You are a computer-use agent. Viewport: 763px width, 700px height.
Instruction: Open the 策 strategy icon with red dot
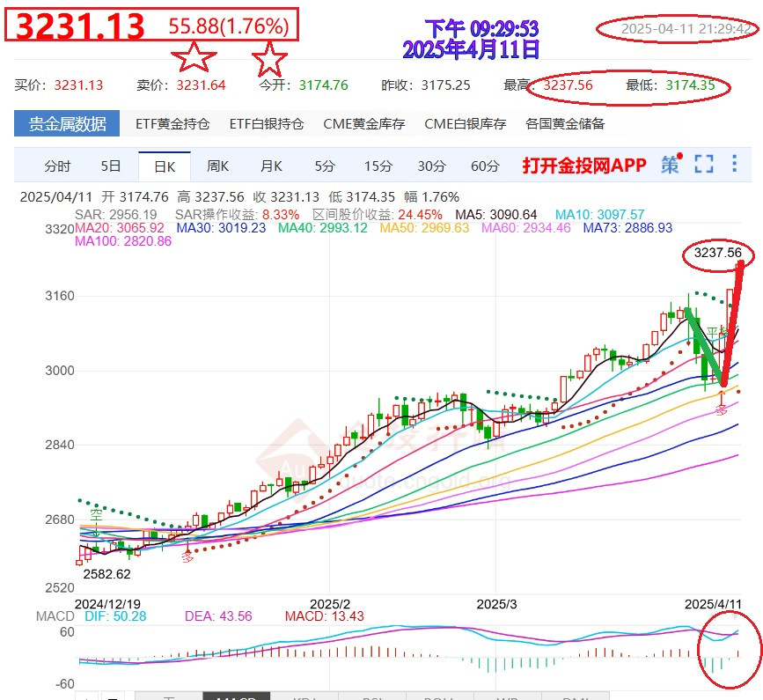click(670, 165)
